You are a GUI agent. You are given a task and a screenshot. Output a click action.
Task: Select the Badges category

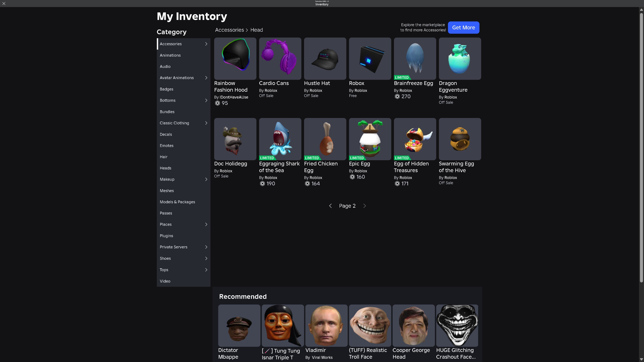(x=183, y=89)
